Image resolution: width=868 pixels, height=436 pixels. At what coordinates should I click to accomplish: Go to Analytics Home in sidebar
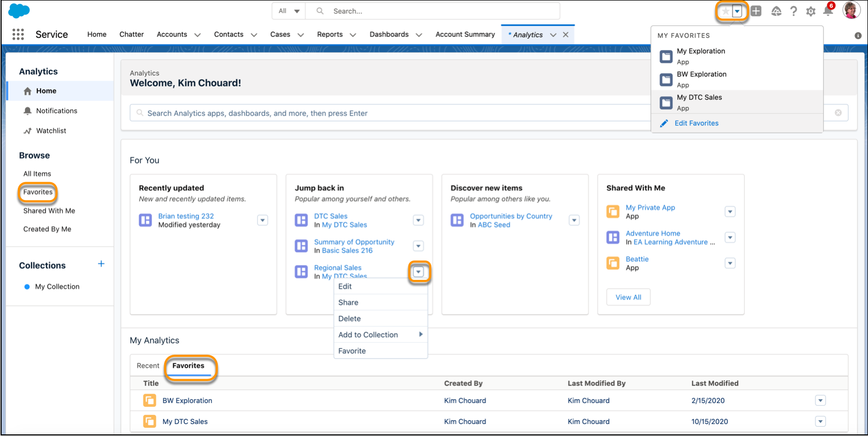(x=60, y=91)
